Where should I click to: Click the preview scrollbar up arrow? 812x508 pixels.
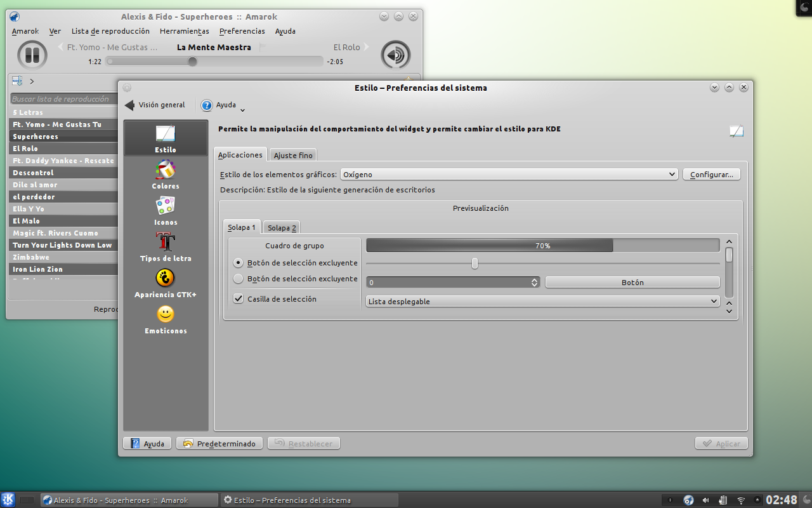[x=729, y=241]
